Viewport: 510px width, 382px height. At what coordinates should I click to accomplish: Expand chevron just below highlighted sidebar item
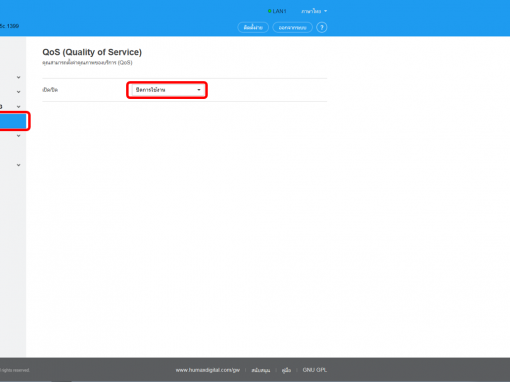pyautogui.click(x=19, y=136)
